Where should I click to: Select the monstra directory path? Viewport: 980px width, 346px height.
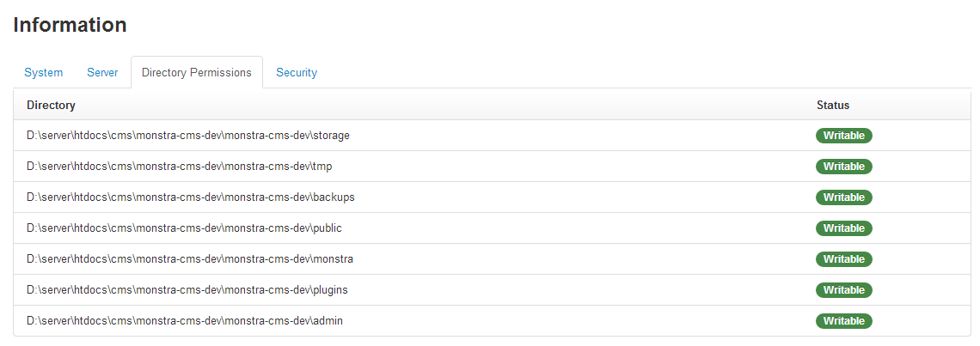[190, 259]
